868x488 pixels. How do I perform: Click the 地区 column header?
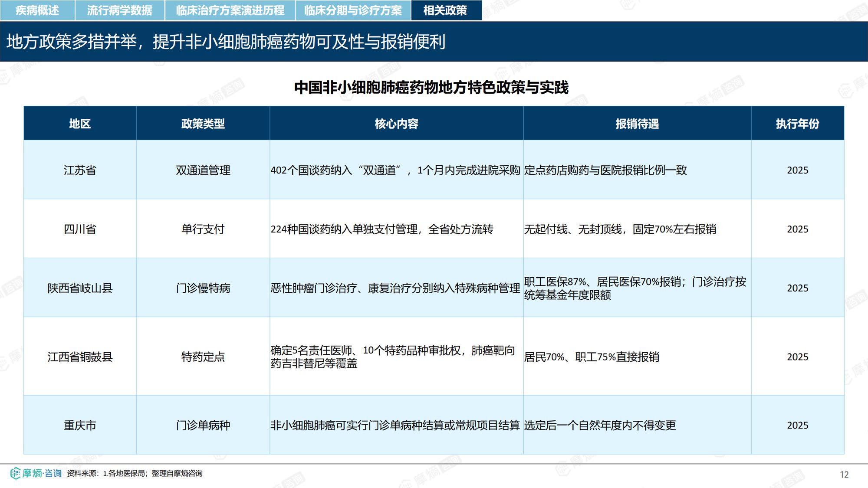pos(80,124)
